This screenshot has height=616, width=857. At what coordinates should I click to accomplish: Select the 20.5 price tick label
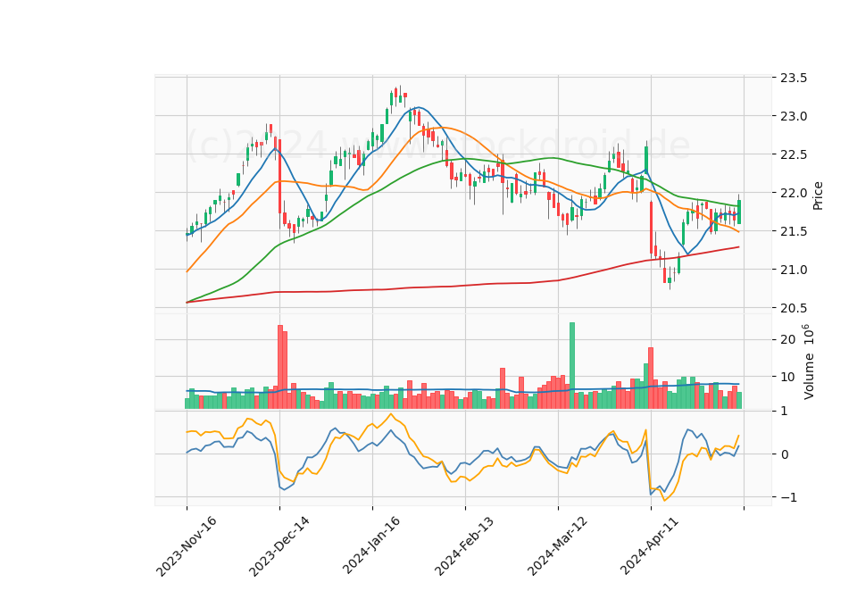793,308
